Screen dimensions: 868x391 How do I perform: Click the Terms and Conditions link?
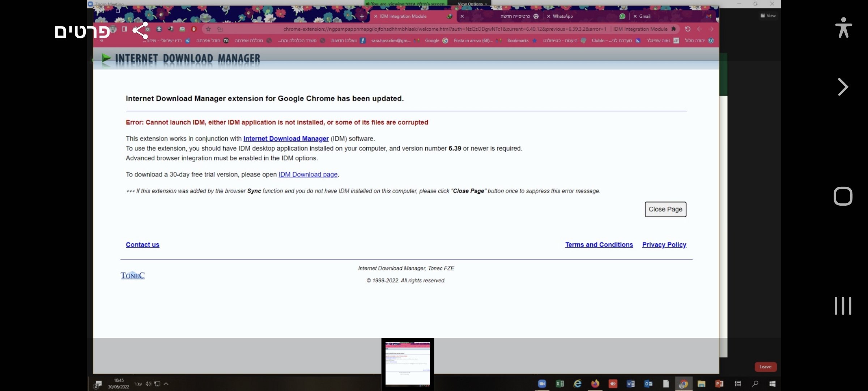(599, 245)
